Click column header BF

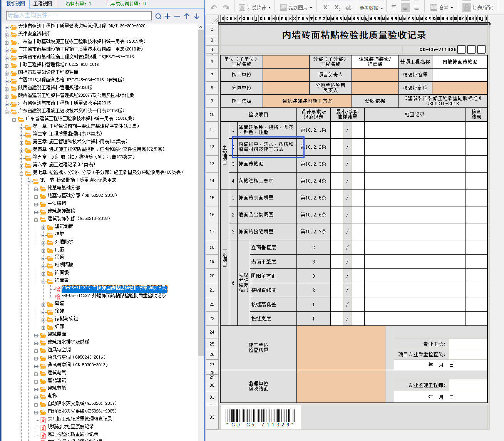click(461, 18)
